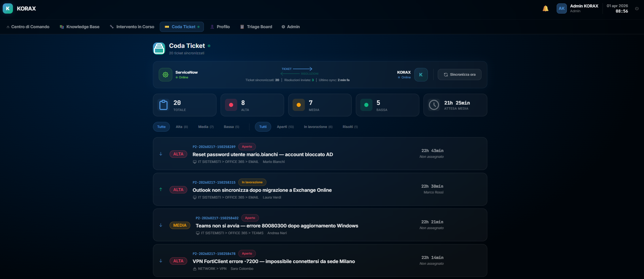Viewport: 644px width, 279px height.
Task: Filter tickets by Risolti status
Action: 350,127
